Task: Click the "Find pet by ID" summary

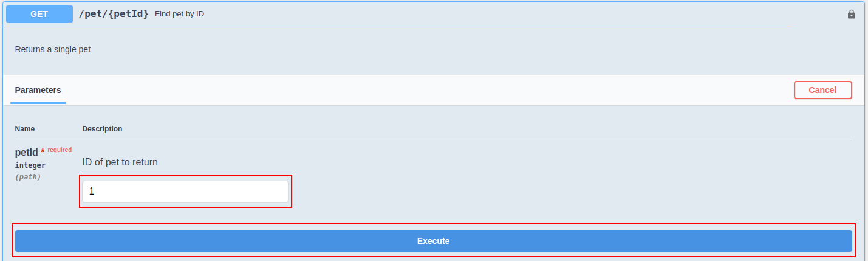Action: pos(179,13)
